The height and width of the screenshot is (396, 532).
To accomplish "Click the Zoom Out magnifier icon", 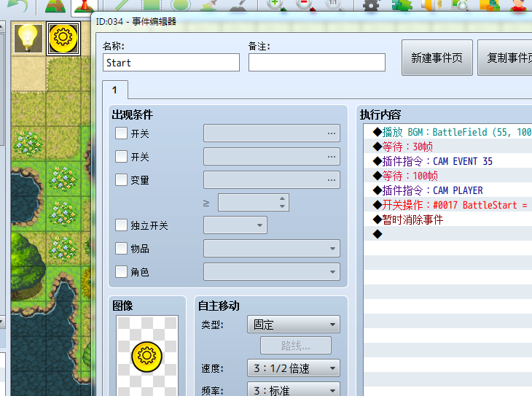I will [x=305, y=5].
